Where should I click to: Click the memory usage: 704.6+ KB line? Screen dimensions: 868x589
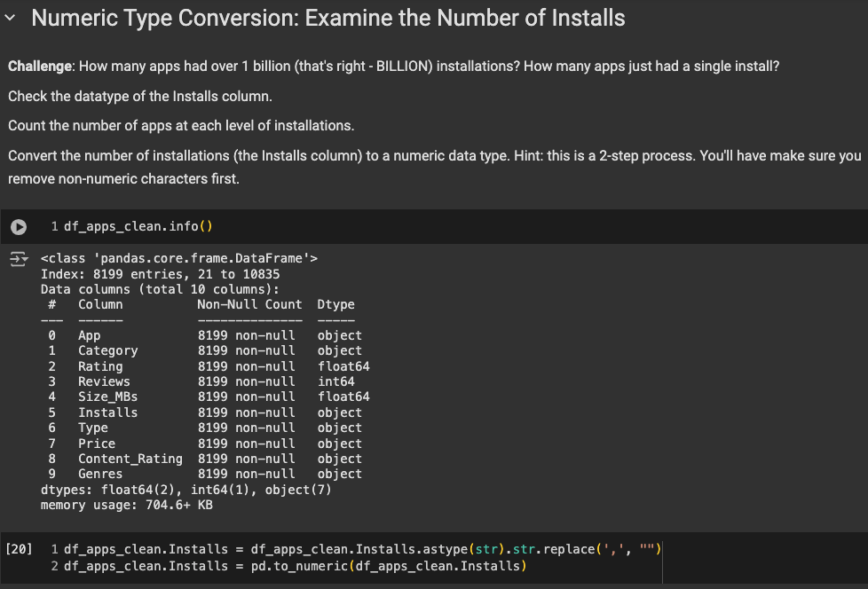[127, 505]
